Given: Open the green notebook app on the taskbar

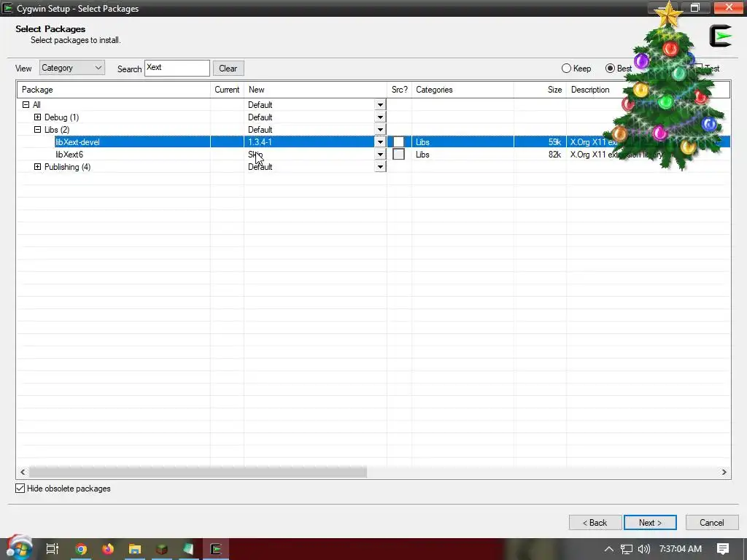Looking at the screenshot, I should 189,549.
